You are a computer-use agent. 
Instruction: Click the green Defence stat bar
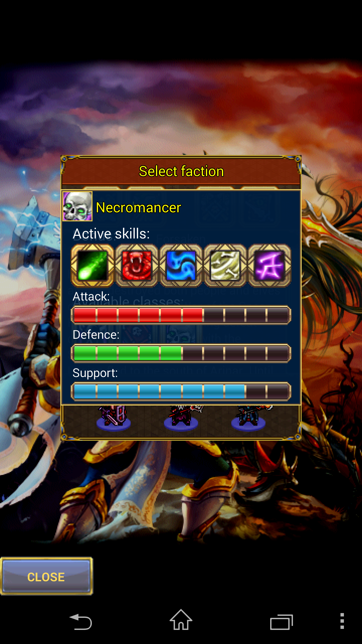click(x=181, y=353)
